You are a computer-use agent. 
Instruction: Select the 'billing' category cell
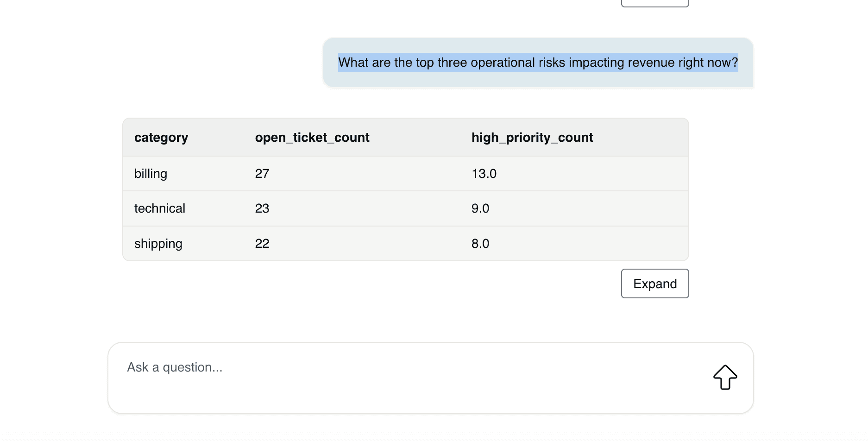click(151, 174)
